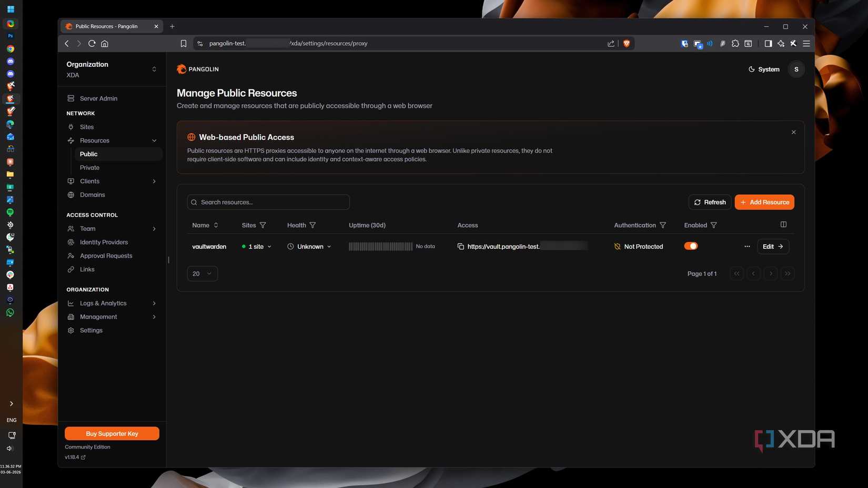
Task: Collapse the Resources sidebar section
Action: tap(154, 140)
